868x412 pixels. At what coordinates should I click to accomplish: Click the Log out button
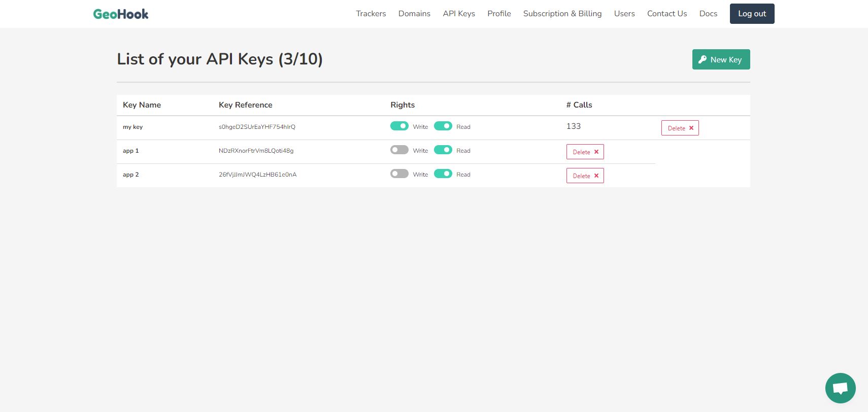[752, 14]
